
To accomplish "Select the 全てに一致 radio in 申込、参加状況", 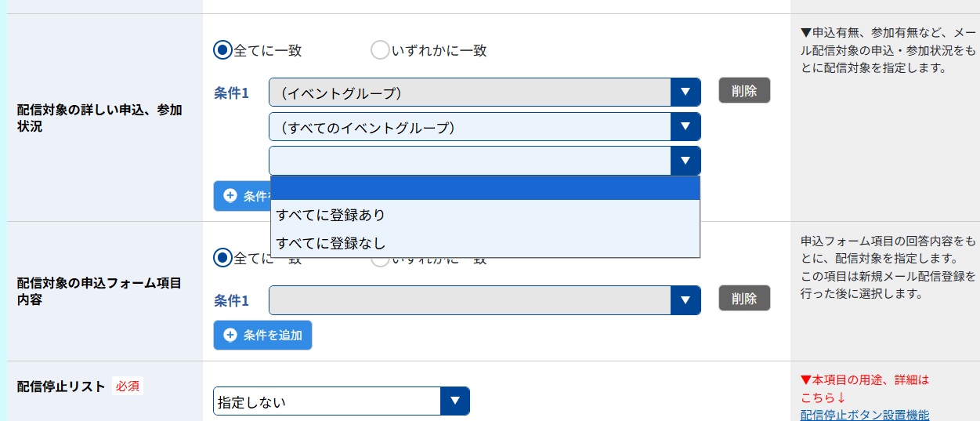I will point(223,50).
